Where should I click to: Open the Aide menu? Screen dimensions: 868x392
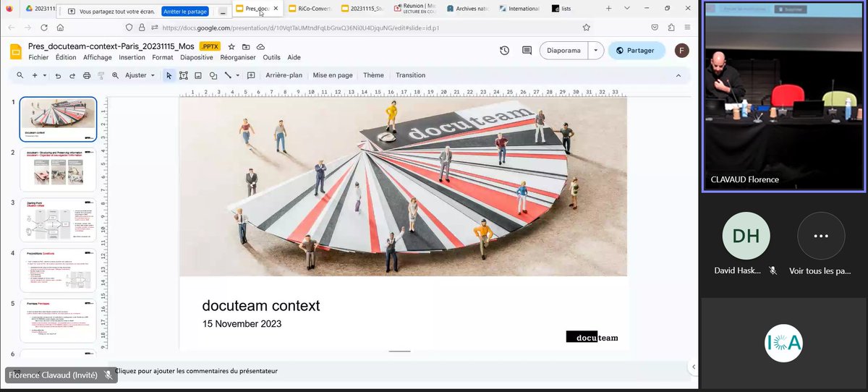[x=294, y=57]
